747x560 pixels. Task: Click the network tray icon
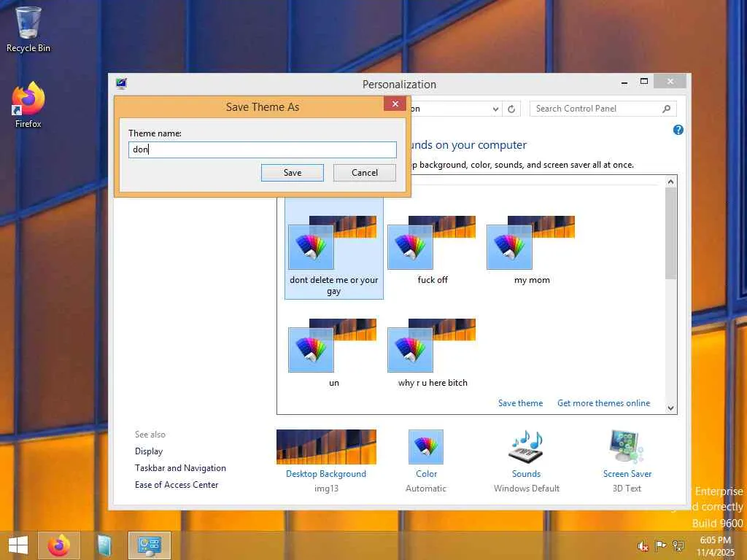[678, 545]
